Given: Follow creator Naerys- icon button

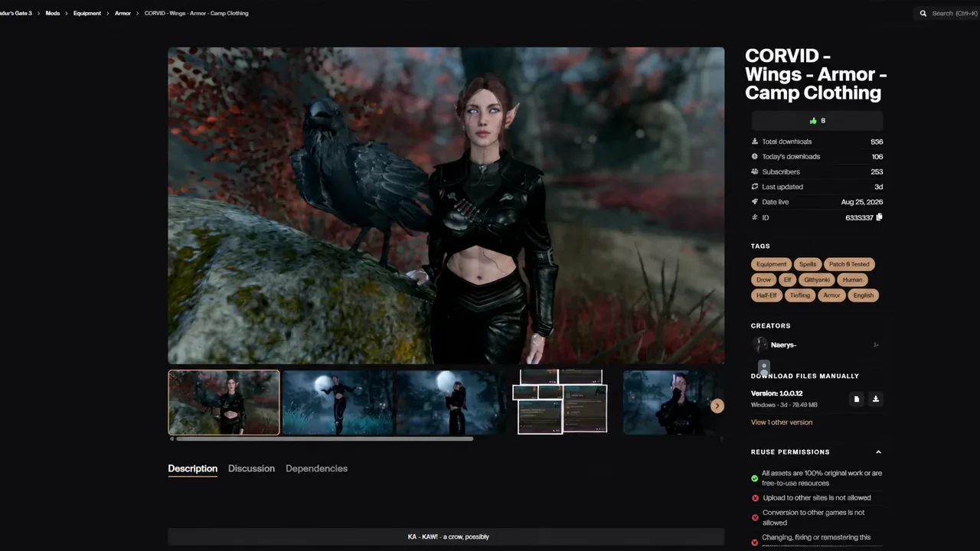Looking at the screenshot, I should click(x=875, y=345).
